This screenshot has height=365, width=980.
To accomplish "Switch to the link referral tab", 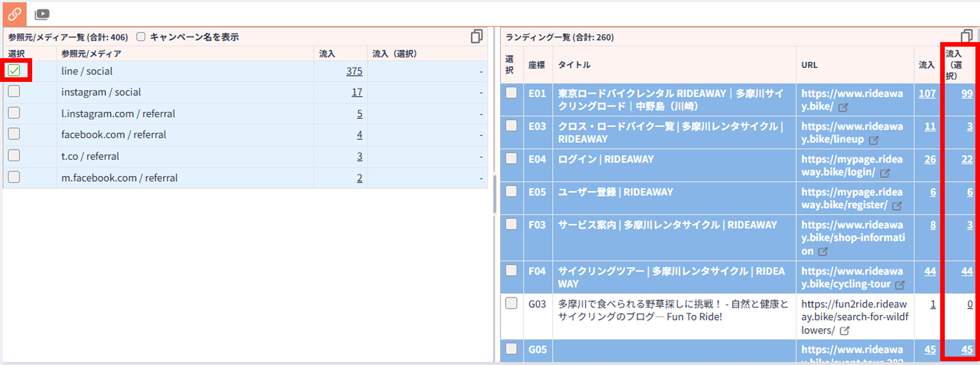I will (15, 14).
